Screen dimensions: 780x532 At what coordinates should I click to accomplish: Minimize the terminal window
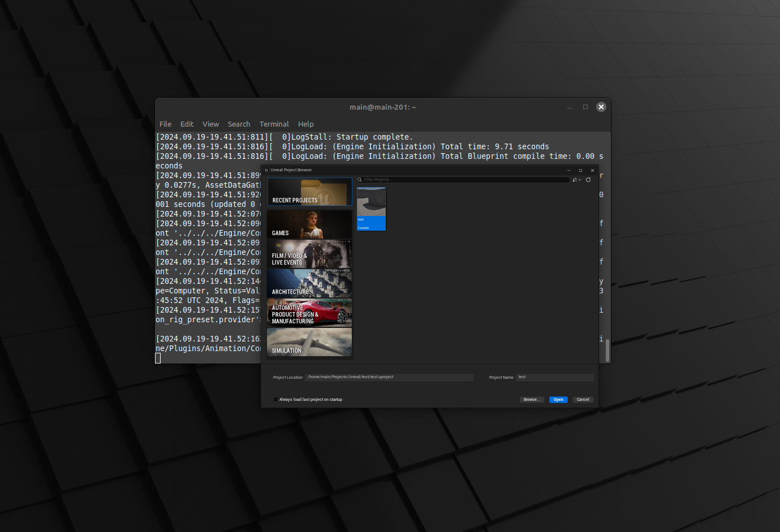(570, 107)
